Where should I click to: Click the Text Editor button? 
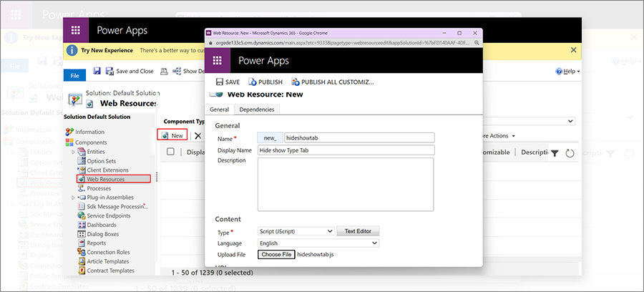pos(358,231)
